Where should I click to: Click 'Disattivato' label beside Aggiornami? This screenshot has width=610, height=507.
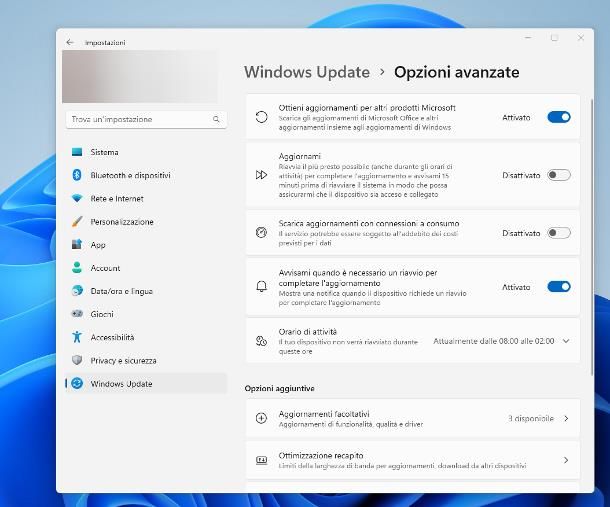(x=521, y=175)
